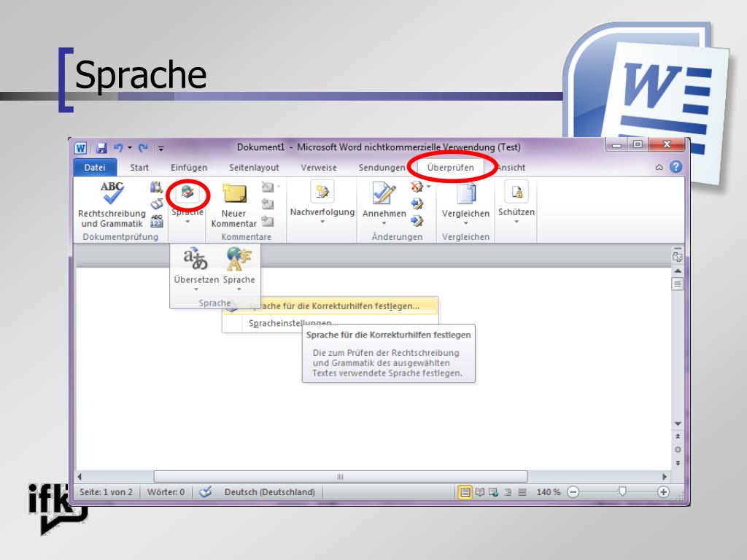Screen dimensions: 747x560
Task: Click the 140 % zoom level button
Action: pos(549,492)
